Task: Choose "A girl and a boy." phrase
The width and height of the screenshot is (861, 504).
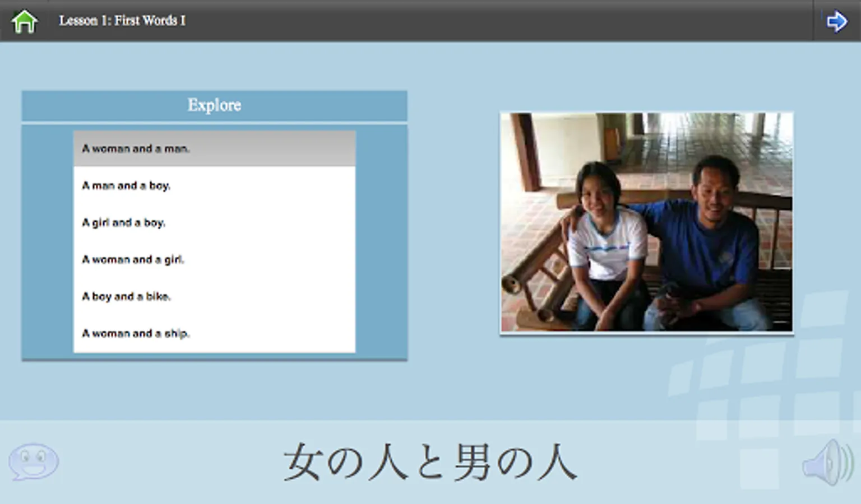Action: click(214, 222)
